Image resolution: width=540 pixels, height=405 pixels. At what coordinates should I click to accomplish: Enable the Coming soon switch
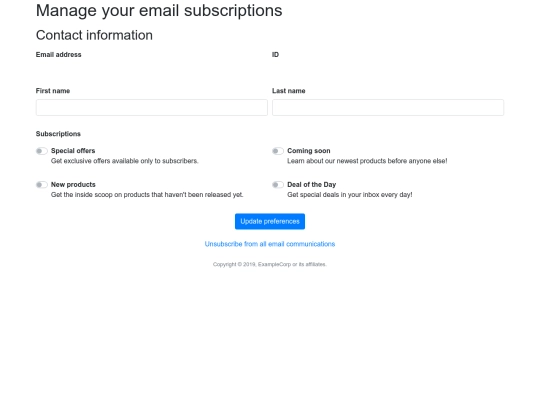coord(278,151)
